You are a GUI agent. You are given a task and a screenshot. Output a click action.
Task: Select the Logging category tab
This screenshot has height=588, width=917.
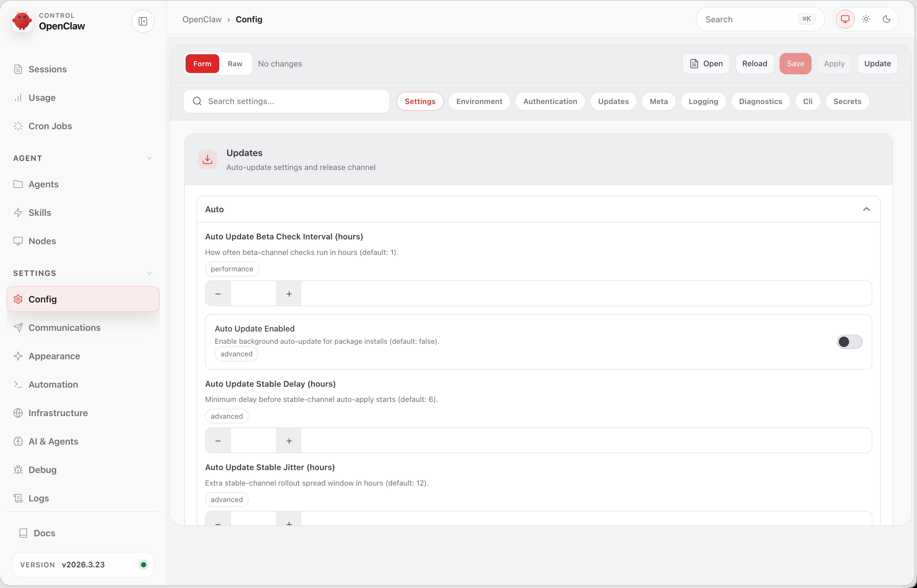click(x=703, y=101)
